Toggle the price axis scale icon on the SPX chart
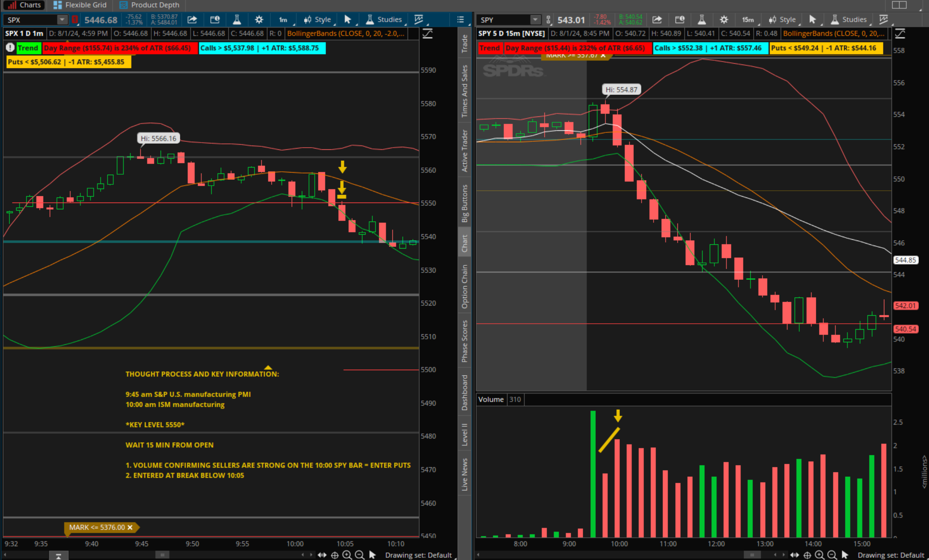Image resolution: width=929 pixels, height=560 pixels. click(x=428, y=34)
